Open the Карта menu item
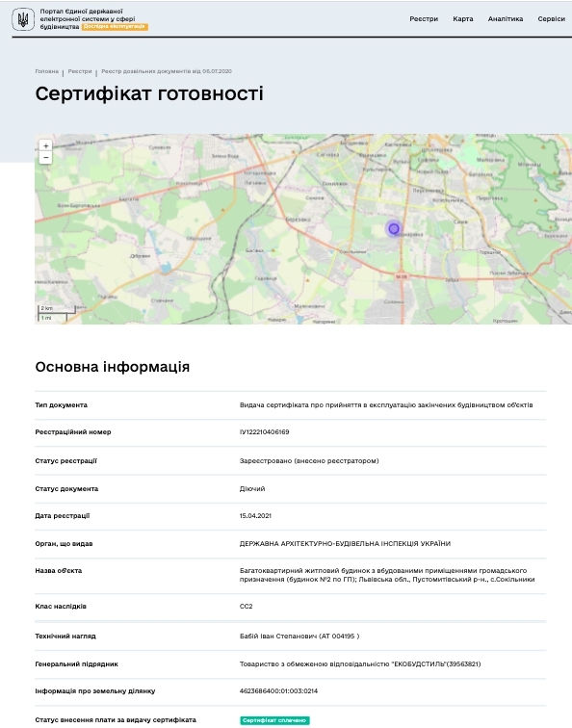 click(x=463, y=19)
